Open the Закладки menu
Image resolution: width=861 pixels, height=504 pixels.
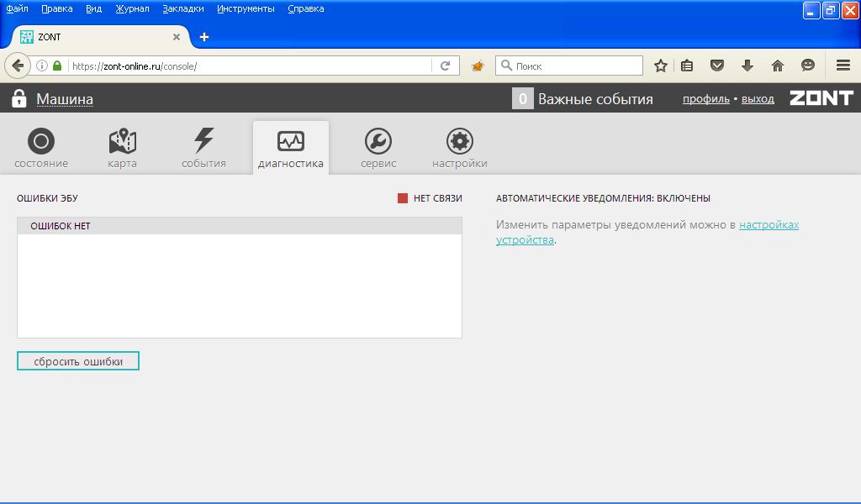point(182,8)
